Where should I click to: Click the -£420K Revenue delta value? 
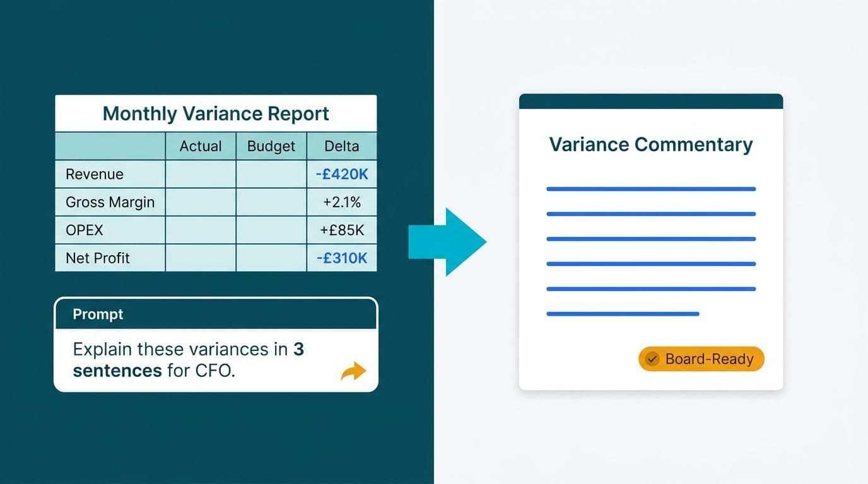point(341,174)
